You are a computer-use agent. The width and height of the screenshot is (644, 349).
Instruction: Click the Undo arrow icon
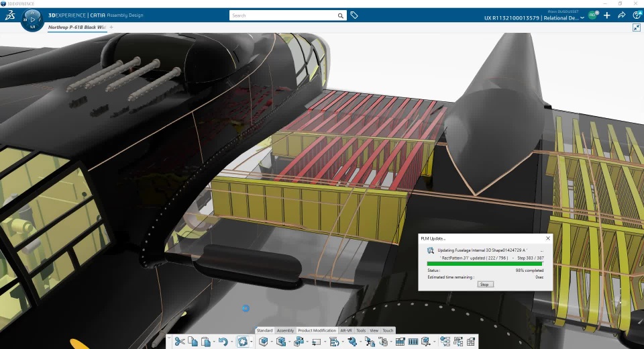click(x=223, y=342)
